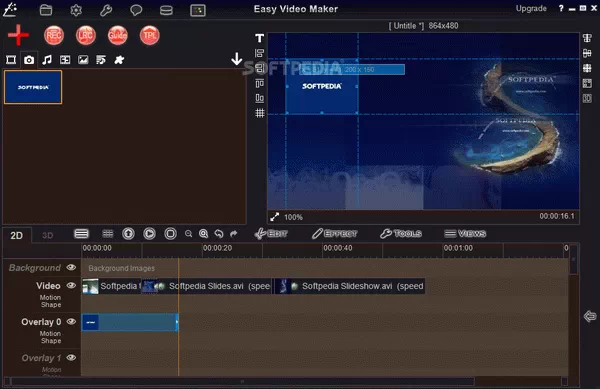The height and width of the screenshot is (389, 600).
Task: Open the Views menu
Action: [x=465, y=233]
